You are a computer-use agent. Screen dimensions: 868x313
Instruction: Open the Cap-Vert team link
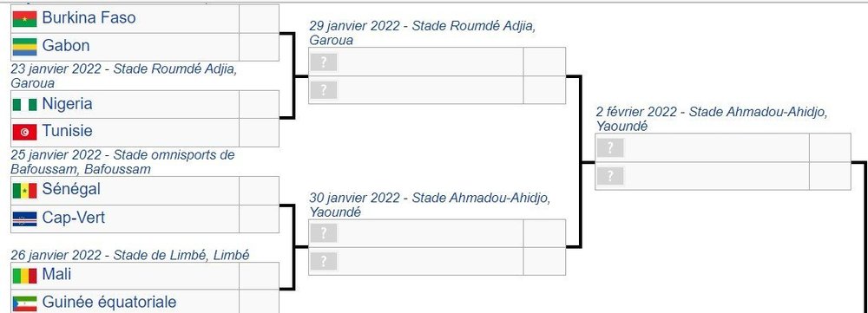pyautogui.click(x=74, y=218)
